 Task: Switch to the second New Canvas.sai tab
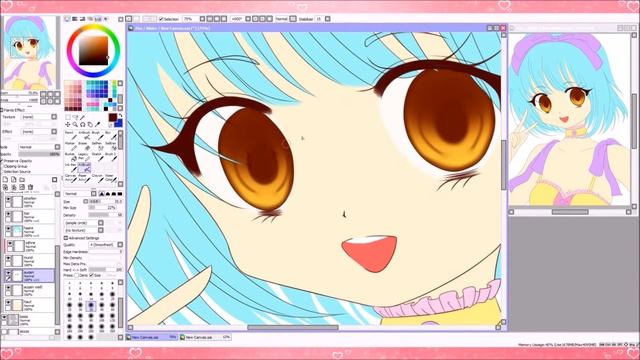[x=206, y=337]
